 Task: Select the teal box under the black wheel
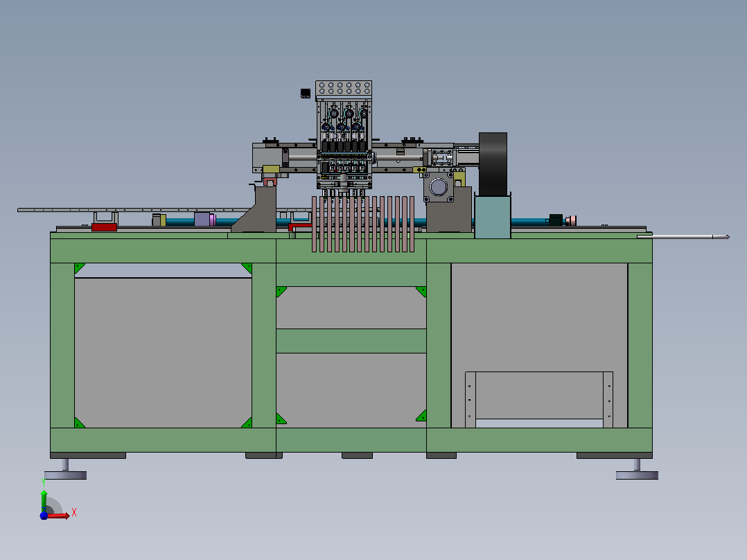point(493,218)
